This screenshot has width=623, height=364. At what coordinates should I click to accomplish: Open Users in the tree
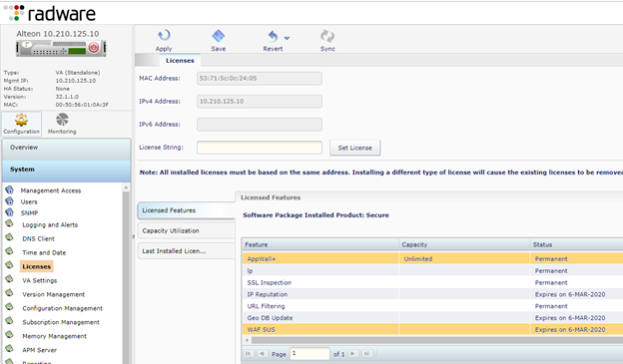tap(29, 201)
